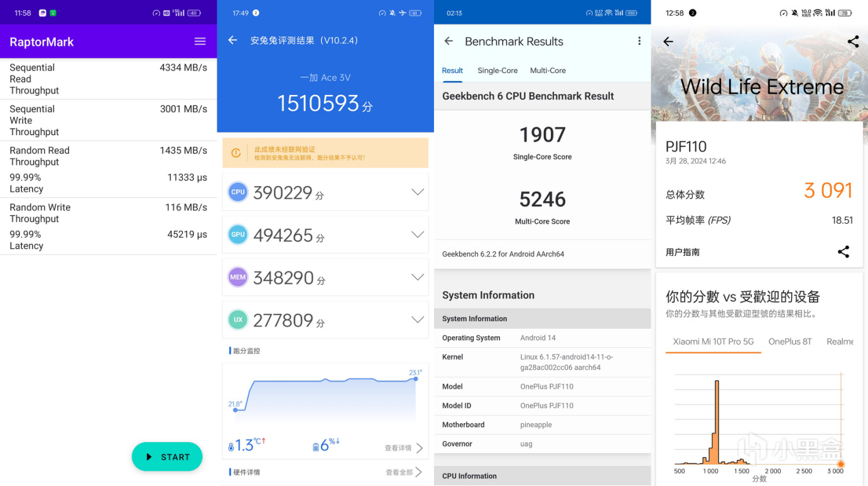Tap the battery icon beside 6%
This screenshot has height=486, width=868.
pos(315,447)
